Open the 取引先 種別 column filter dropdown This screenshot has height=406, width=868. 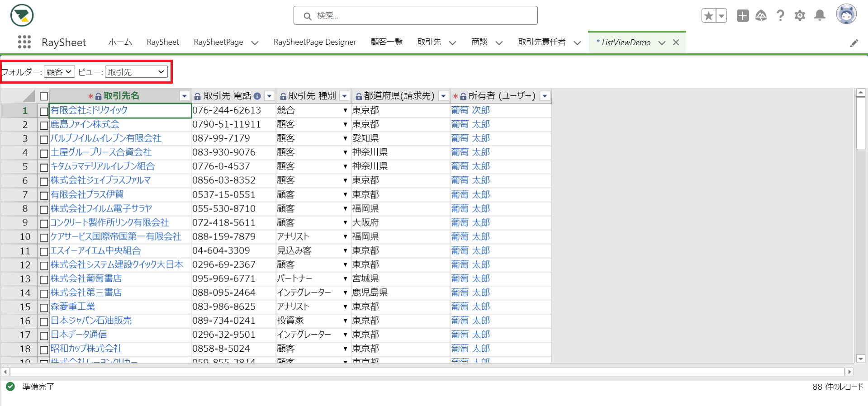click(x=345, y=96)
